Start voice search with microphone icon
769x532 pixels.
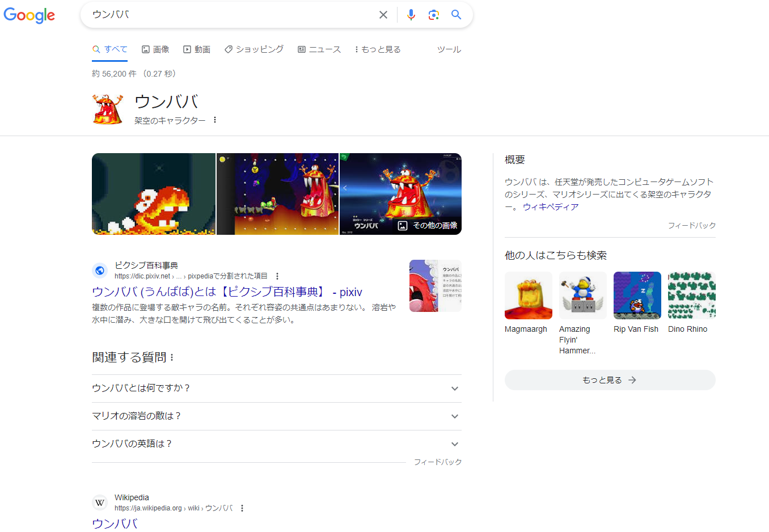click(411, 15)
